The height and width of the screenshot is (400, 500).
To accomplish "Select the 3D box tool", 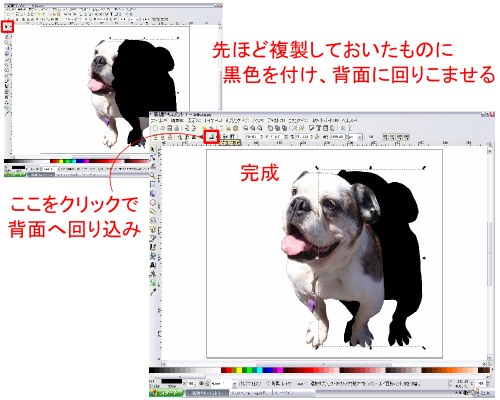I will (x=153, y=193).
